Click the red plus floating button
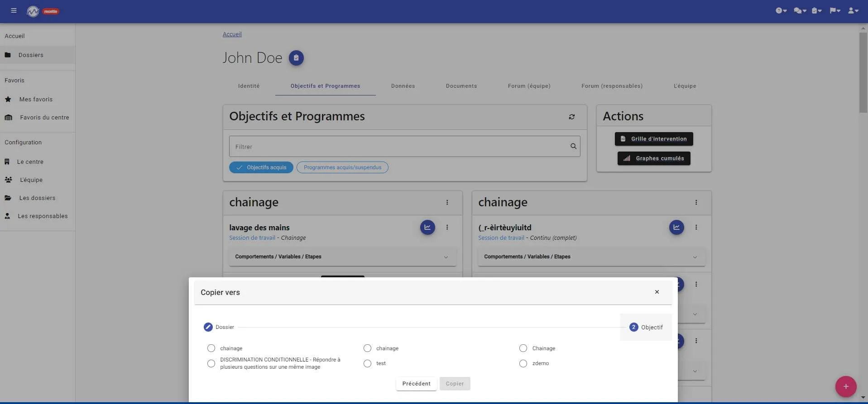Screen dimensions: 868x404 pos(846,387)
